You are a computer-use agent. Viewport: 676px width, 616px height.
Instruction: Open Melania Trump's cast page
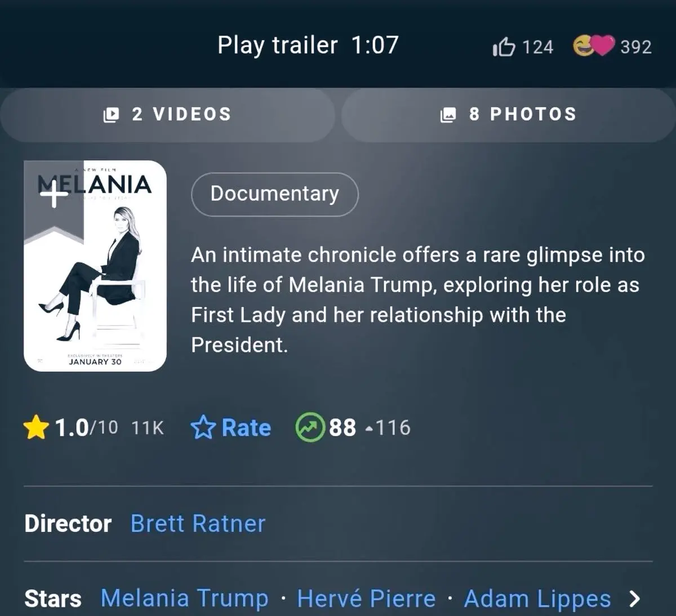[x=184, y=599]
